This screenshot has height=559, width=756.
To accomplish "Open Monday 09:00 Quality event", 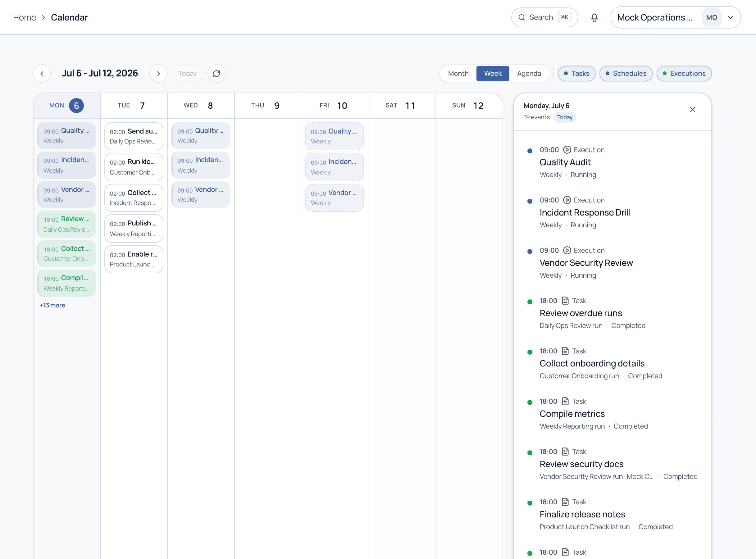I will 67,136.
